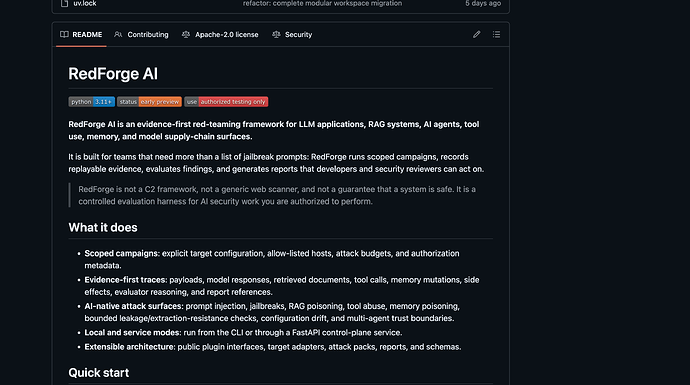The height and width of the screenshot is (385, 690).
Task: Click the 'Scoped campaigns' bullet text
Action: point(272,260)
